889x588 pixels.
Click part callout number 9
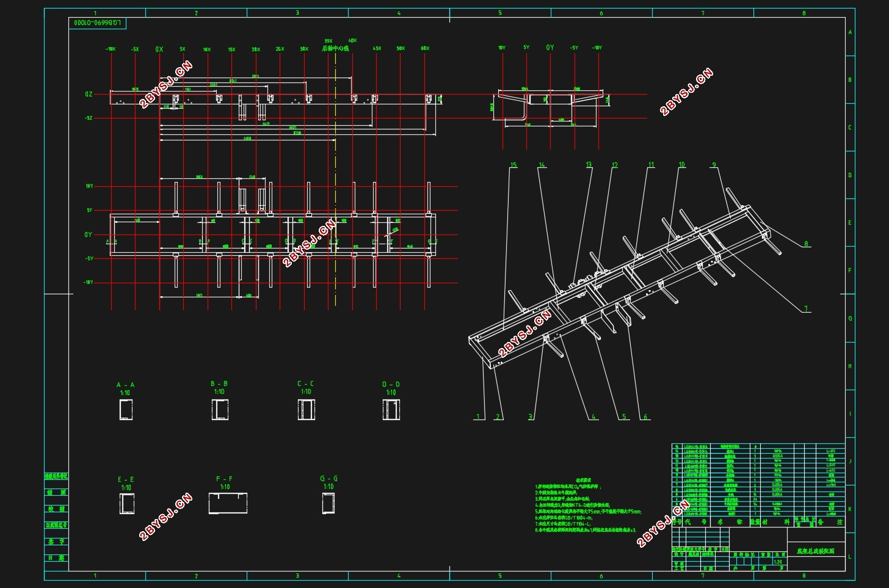point(713,165)
